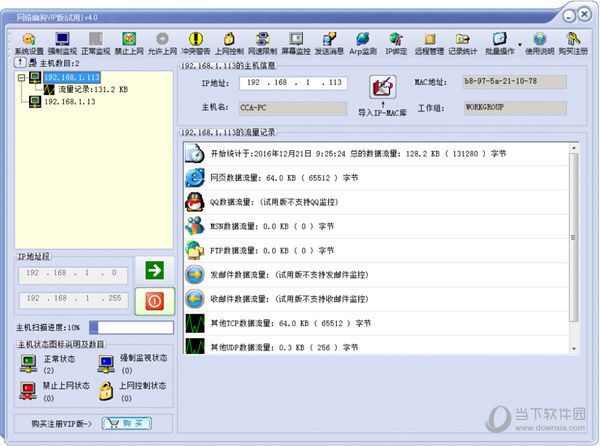This screenshot has width=600, height=446.
Task: Select host 192.168.1.13 in the tree
Action: click(70, 102)
